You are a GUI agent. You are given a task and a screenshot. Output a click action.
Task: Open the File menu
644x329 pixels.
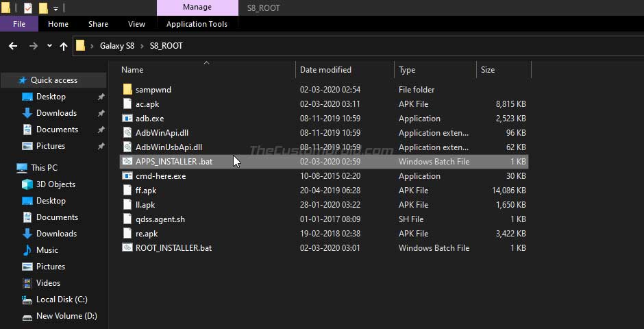click(x=19, y=24)
